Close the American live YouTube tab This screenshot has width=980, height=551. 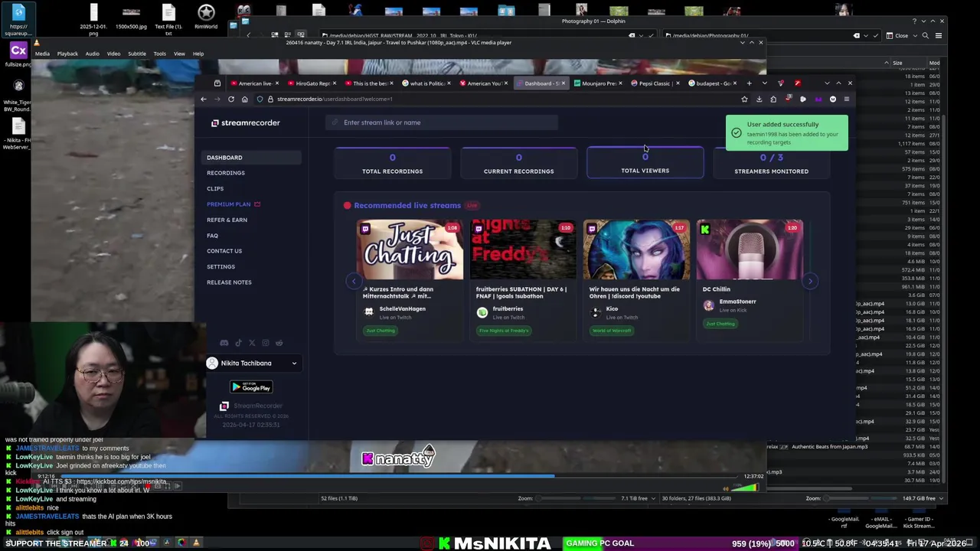pyautogui.click(x=278, y=83)
